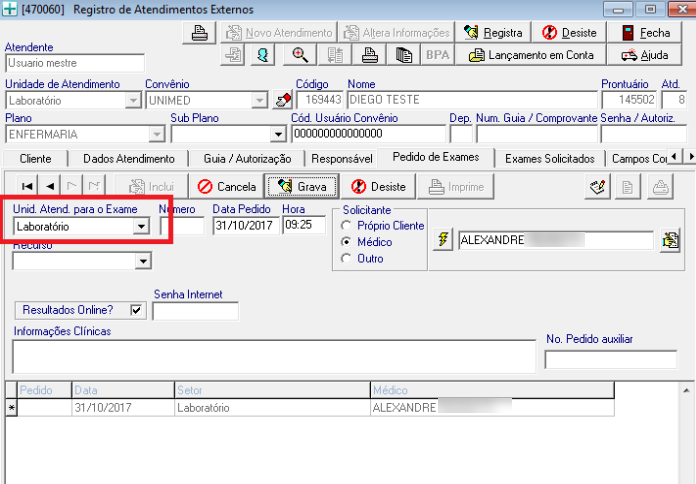Click the Registra button
Screen dimensions: 696x484
point(493,33)
